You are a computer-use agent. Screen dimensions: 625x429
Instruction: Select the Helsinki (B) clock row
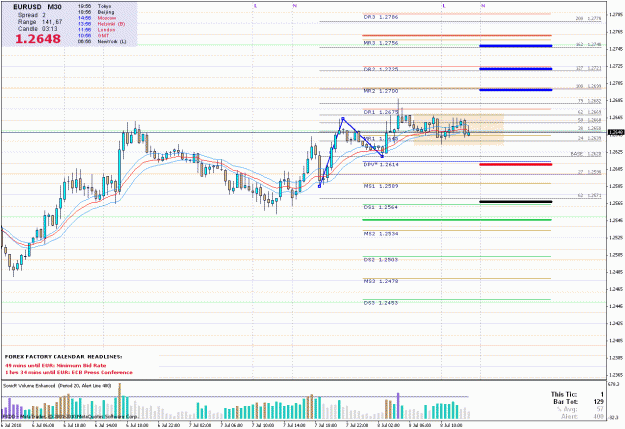tap(101, 24)
